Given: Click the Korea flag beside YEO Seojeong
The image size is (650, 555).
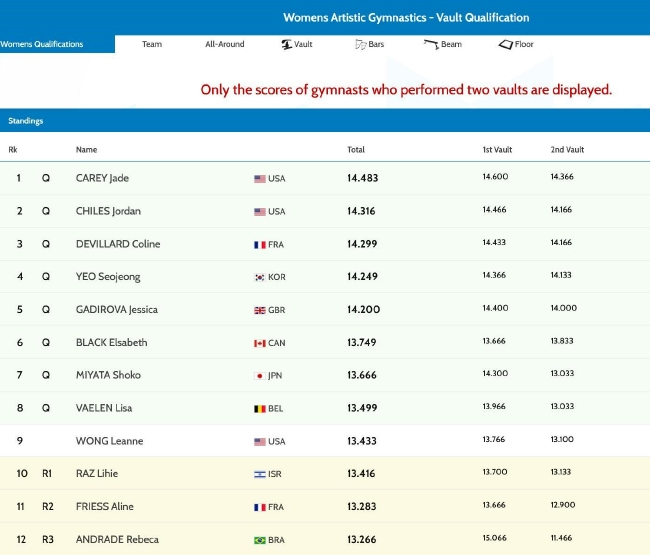Looking at the screenshot, I should [x=260, y=277].
